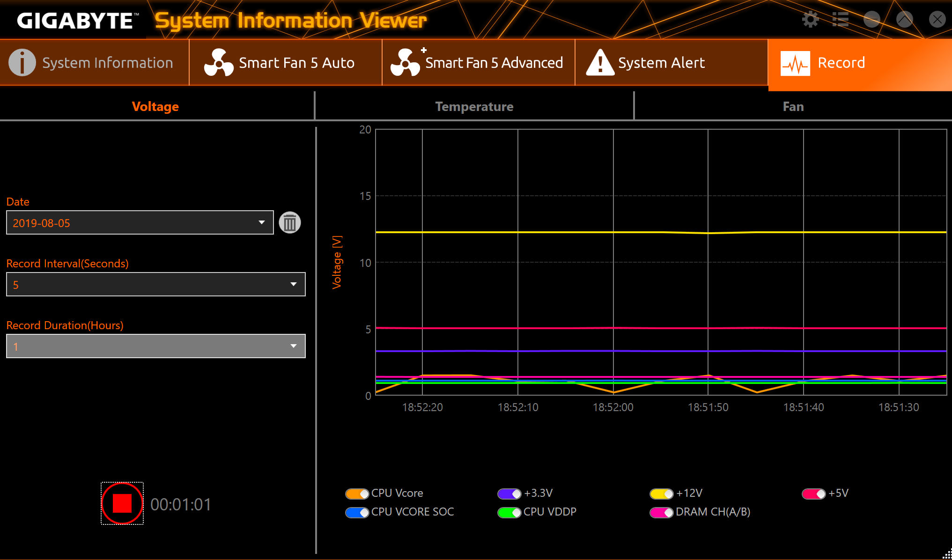Open the Smart Fan 5 Advanced tab
The width and height of the screenshot is (952, 560).
coord(479,62)
